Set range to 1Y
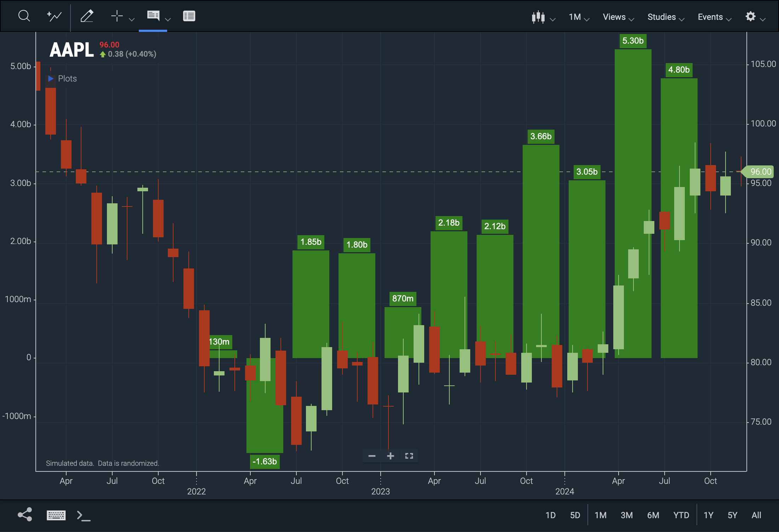779x532 pixels. 708,515
